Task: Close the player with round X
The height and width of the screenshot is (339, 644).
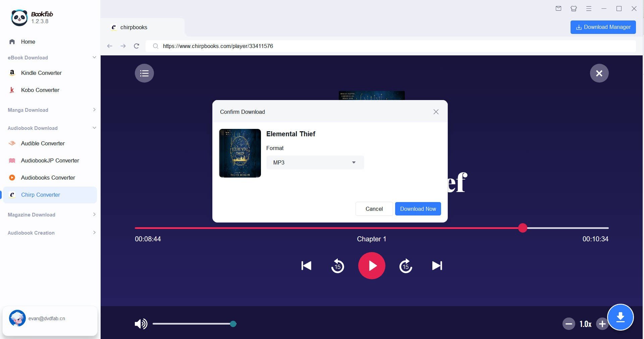Action: (x=599, y=73)
